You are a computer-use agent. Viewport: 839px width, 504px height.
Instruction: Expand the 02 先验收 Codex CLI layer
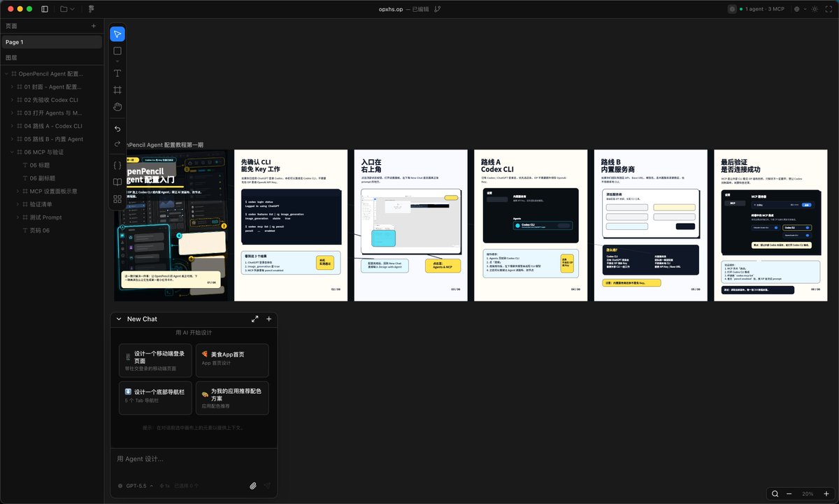point(12,100)
